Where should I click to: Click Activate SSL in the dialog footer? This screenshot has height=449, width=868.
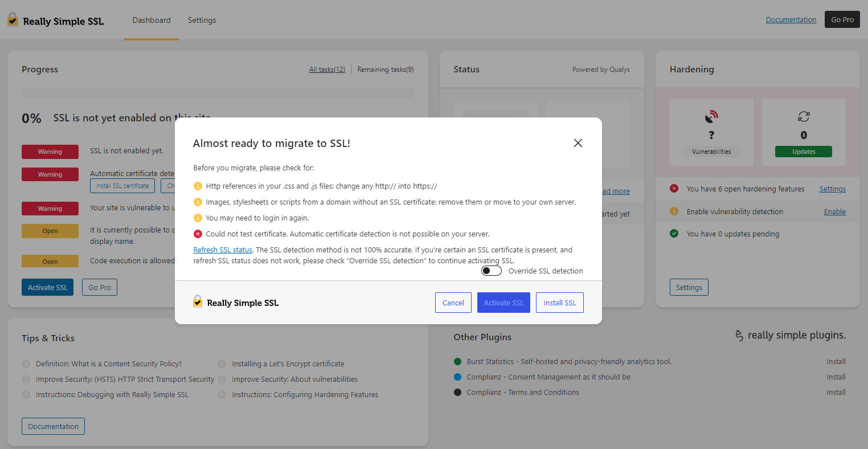click(x=503, y=303)
